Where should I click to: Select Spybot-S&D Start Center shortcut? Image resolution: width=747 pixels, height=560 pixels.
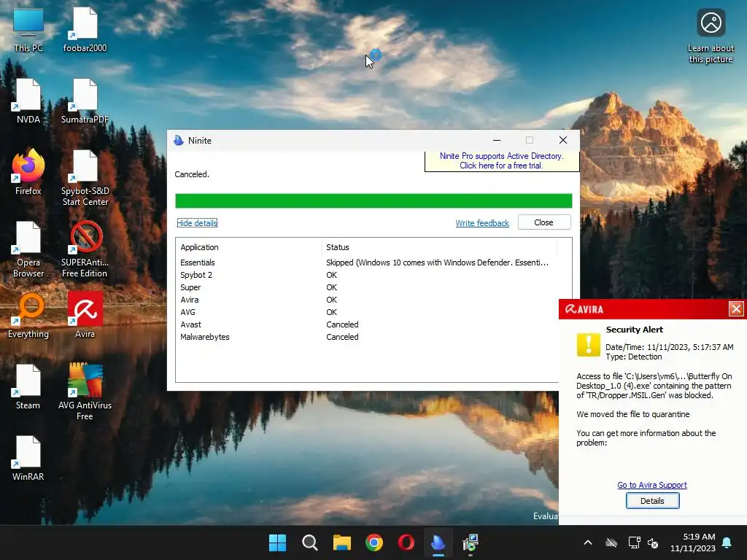click(x=85, y=178)
